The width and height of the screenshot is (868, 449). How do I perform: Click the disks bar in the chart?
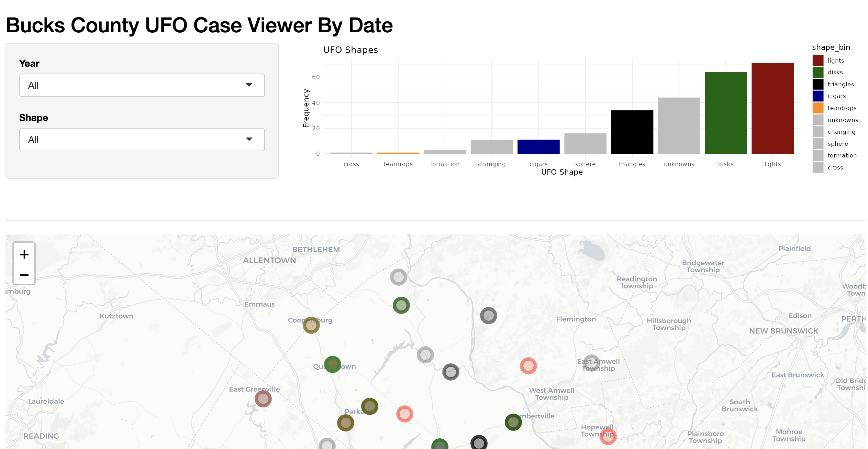pos(726,113)
